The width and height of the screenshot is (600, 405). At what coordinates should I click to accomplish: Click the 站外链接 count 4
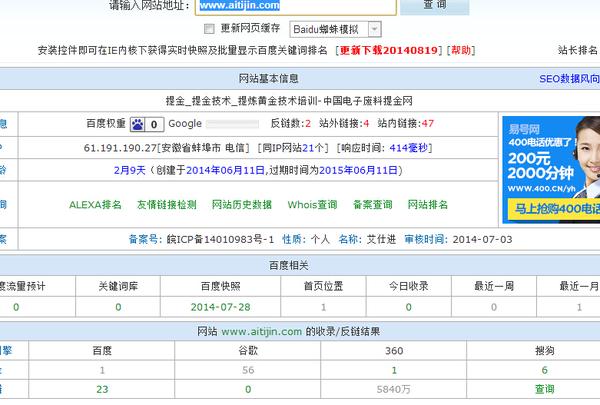[366, 124]
